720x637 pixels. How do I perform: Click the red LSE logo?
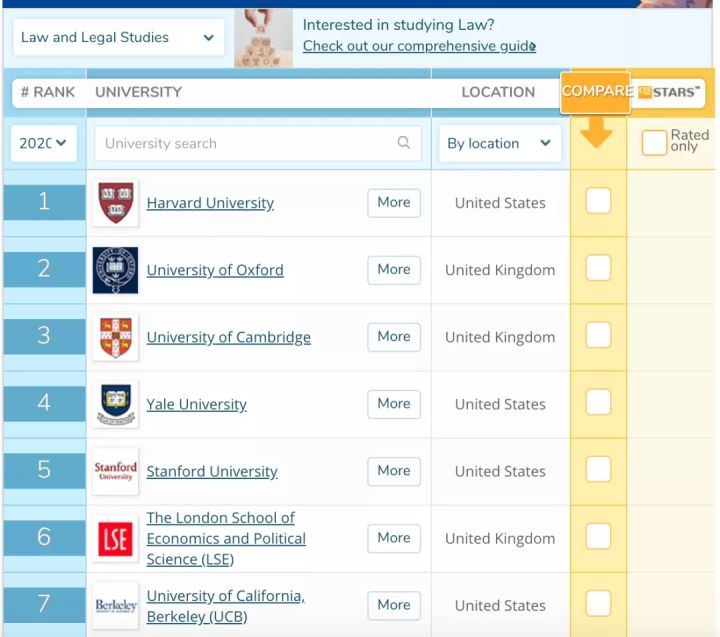(x=115, y=538)
